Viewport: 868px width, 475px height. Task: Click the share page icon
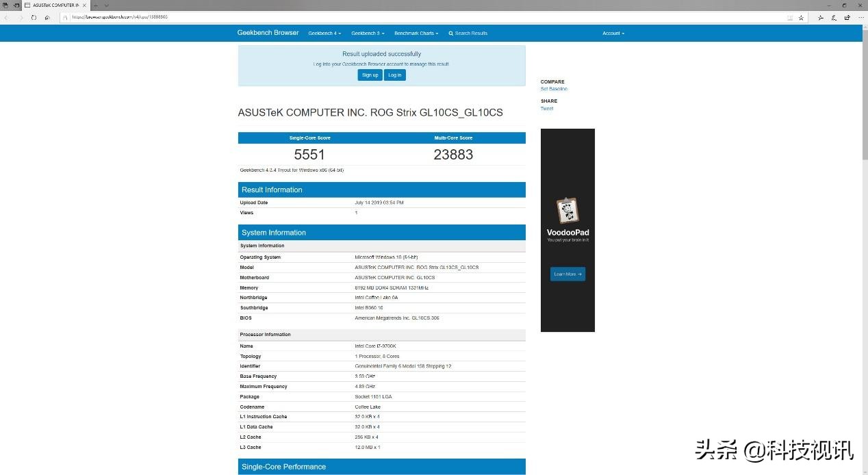847,18
